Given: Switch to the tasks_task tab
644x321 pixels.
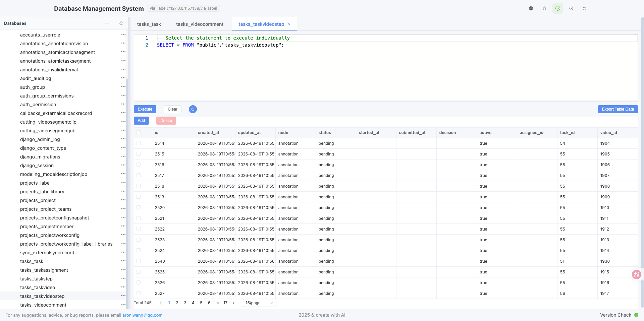Looking at the screenshot, I should pos(149,24).
